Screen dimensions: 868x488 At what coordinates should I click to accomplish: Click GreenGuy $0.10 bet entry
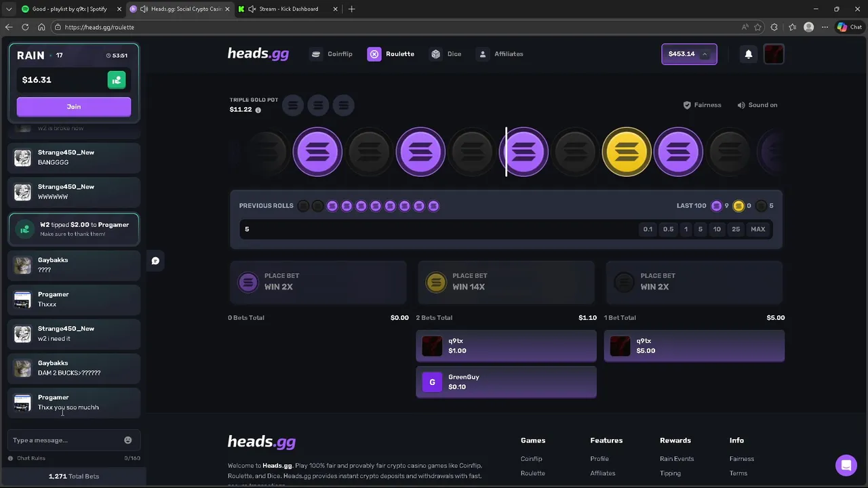click(506, 382)
